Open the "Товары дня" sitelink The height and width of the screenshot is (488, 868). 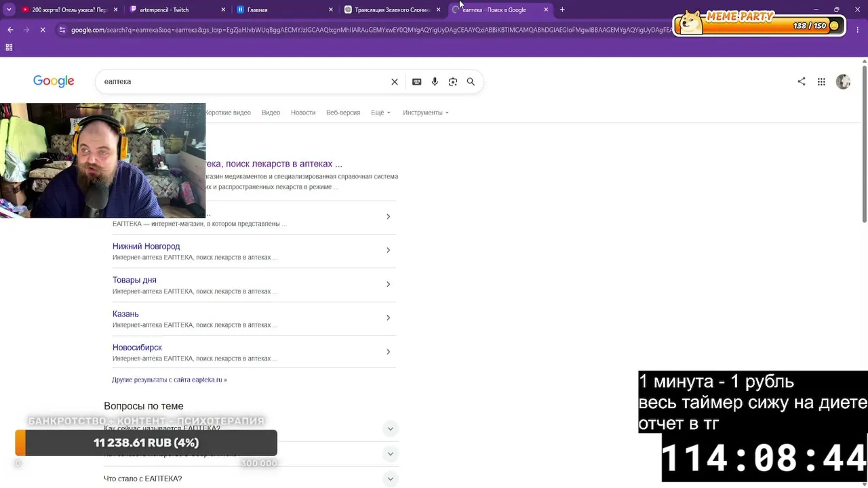click(134, 280)
